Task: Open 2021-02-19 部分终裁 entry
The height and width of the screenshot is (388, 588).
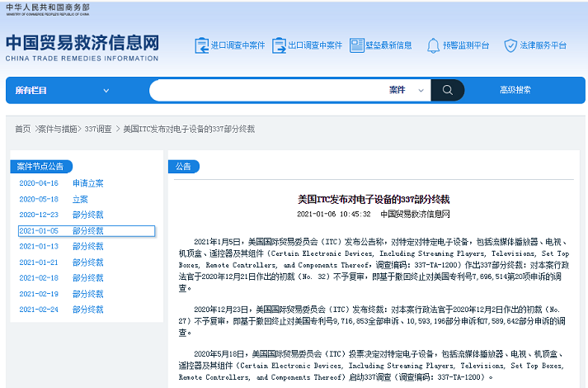Action: coord(62,294)
